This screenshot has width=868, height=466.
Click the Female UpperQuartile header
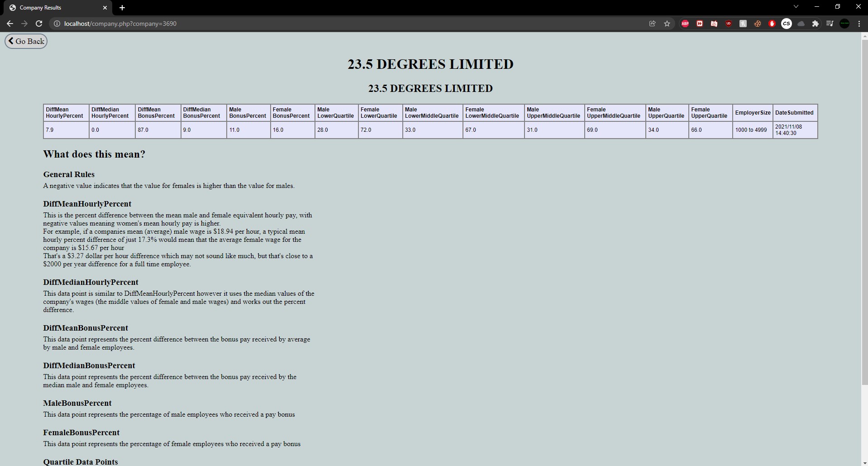[711, 113]
